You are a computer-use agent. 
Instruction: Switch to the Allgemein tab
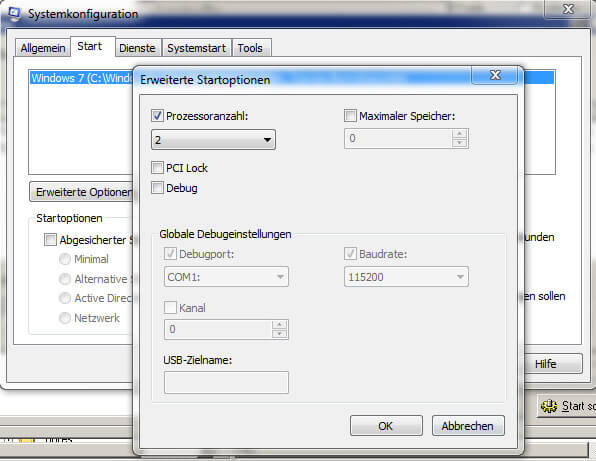43,48
